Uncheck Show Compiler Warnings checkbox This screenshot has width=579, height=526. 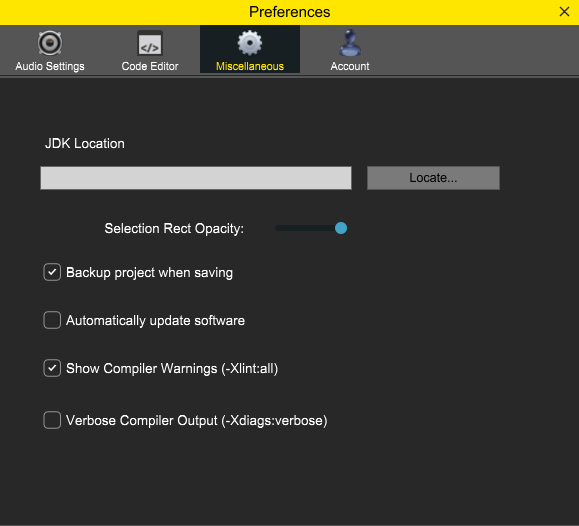52,368
